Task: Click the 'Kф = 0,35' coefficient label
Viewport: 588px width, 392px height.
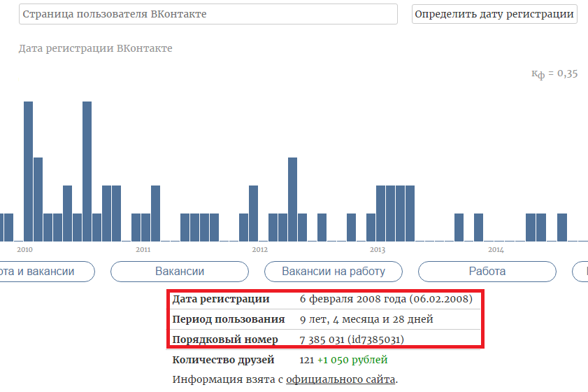Action: coord(554,74)
